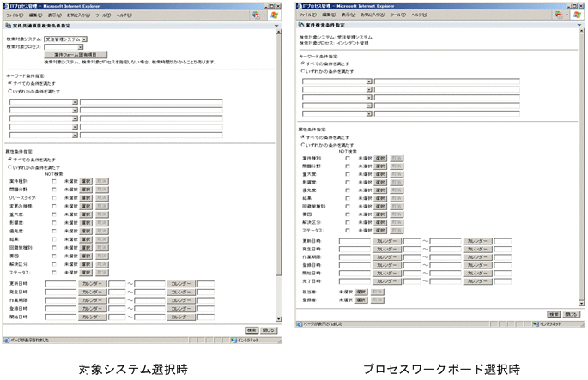Click the page-done icon in right status bar
Image resolution: width=588 pixels, height=380 pixels.
click(300, 323)
